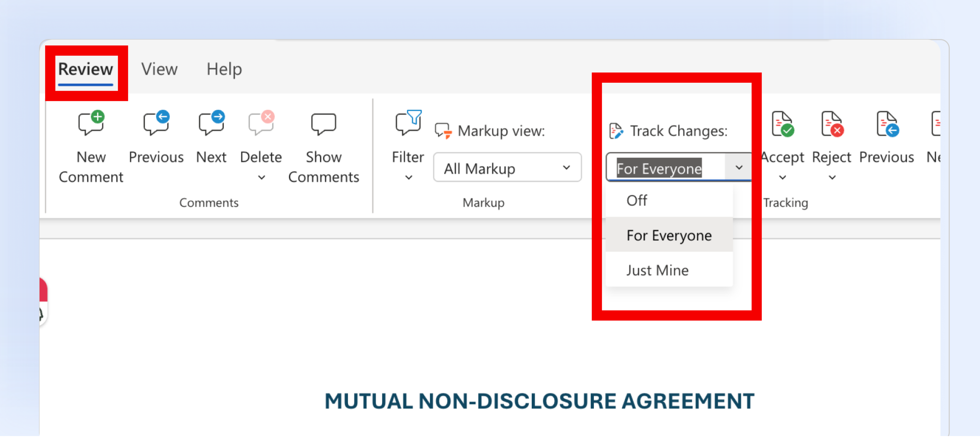Click the Markup view icon

pos(443,131)
